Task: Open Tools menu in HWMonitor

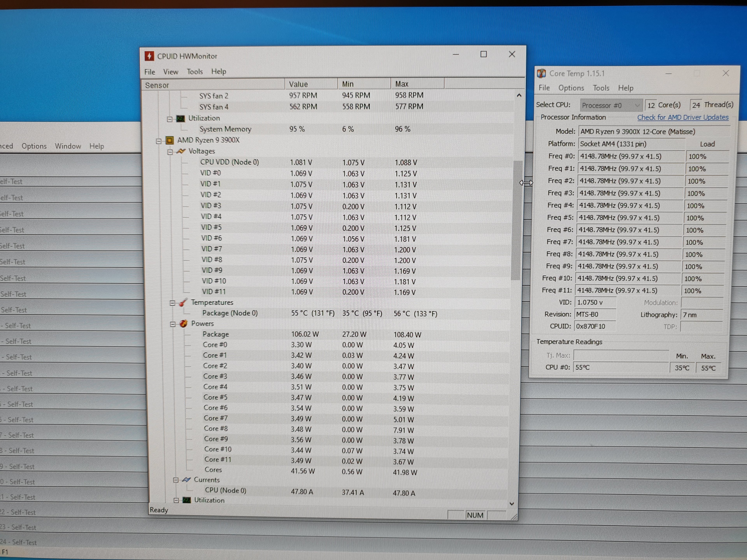Action: pyautogui.click(x=195, y=72)
